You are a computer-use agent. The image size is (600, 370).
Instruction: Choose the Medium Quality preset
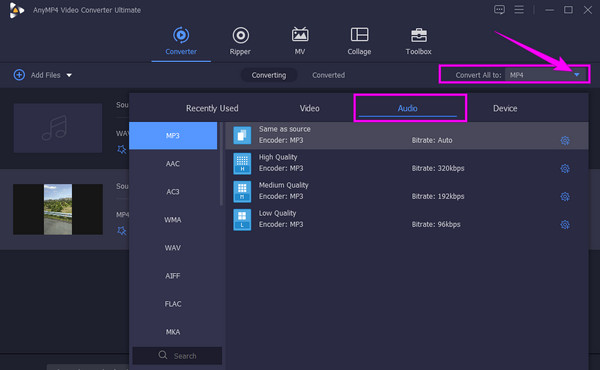(407, 191)
